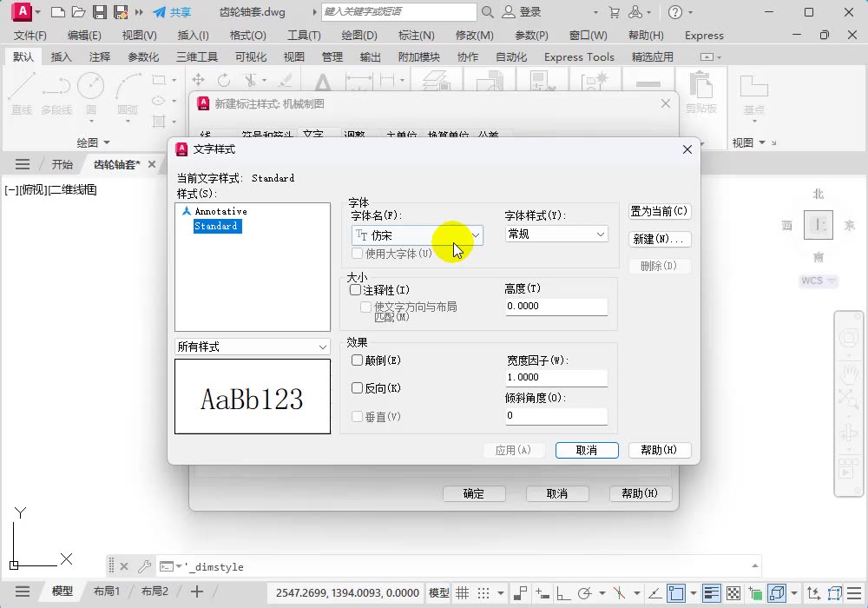Open the 格式(O) menu
The width and height of the screenshot is (868, 608).
(247, 36)
